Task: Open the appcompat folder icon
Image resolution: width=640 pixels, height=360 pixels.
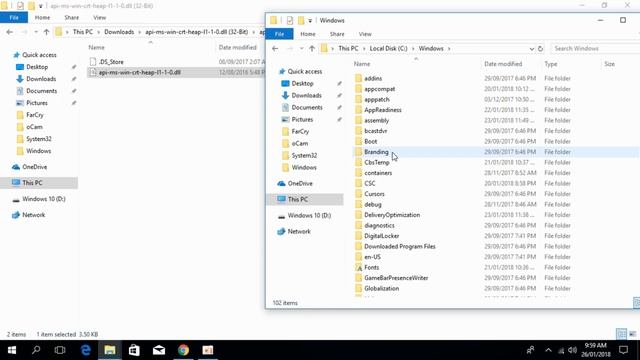Action: (358, 89)
